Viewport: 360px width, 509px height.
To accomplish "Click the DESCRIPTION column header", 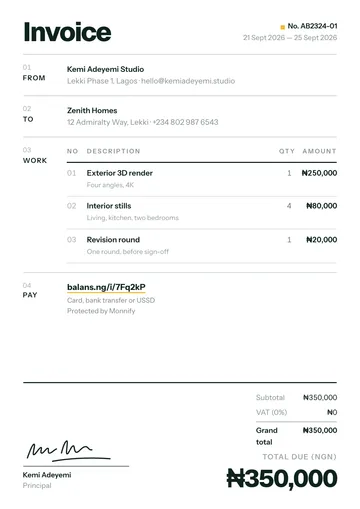I will [x=113, y=151].
